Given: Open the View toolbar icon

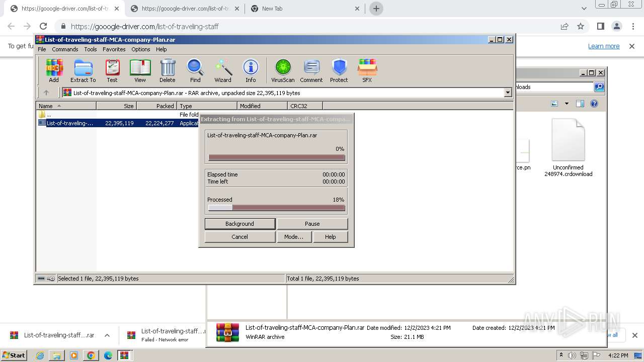Looking at the screenshot, I should click(x=140, y=70).
